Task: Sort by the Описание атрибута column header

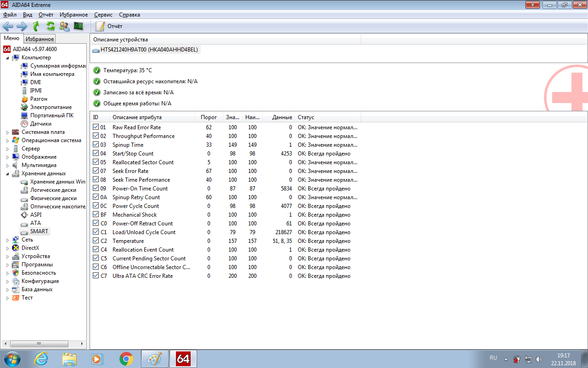Action: [x=152, y=117]
